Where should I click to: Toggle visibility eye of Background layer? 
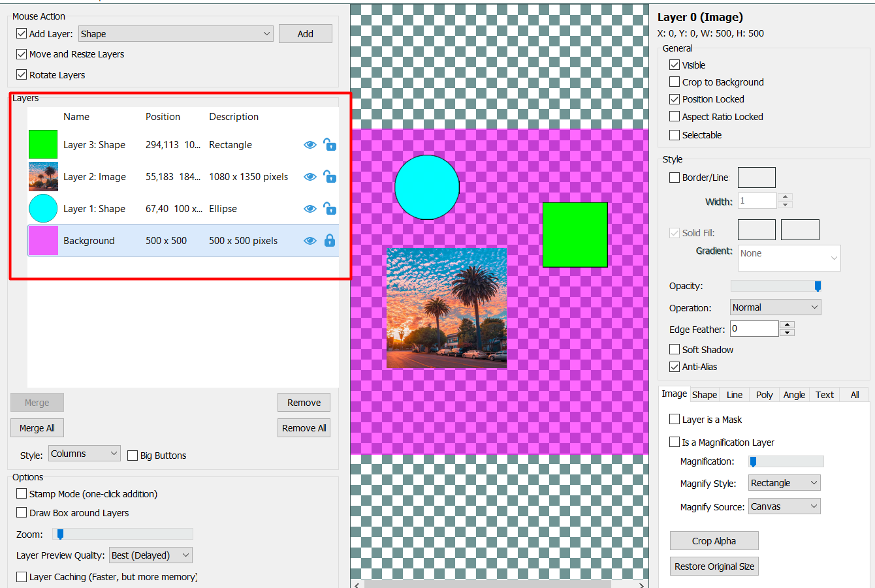(310, 241)
